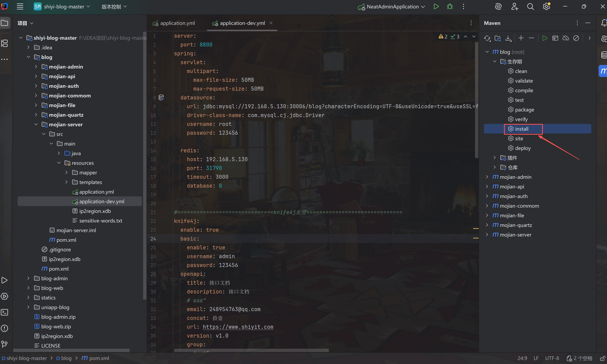Click the Maven run goal play icon
Screen dimensions: 607x364
[x=545, y=38]
